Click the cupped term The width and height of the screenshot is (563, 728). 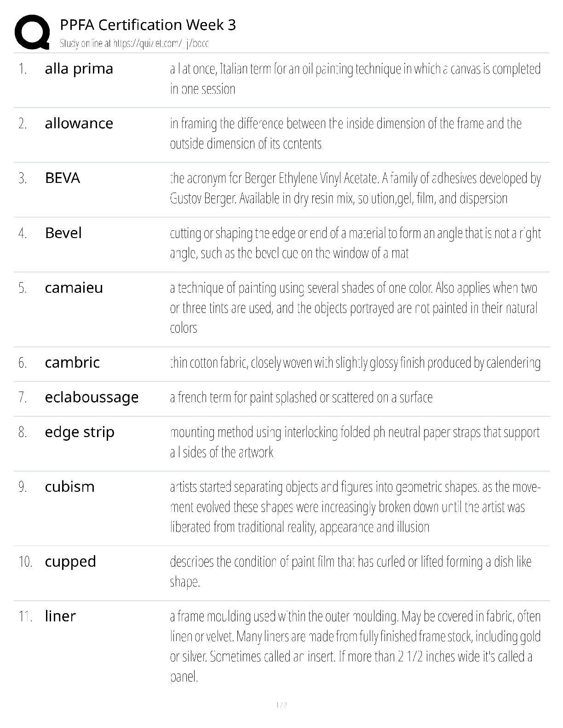(70, 562)
